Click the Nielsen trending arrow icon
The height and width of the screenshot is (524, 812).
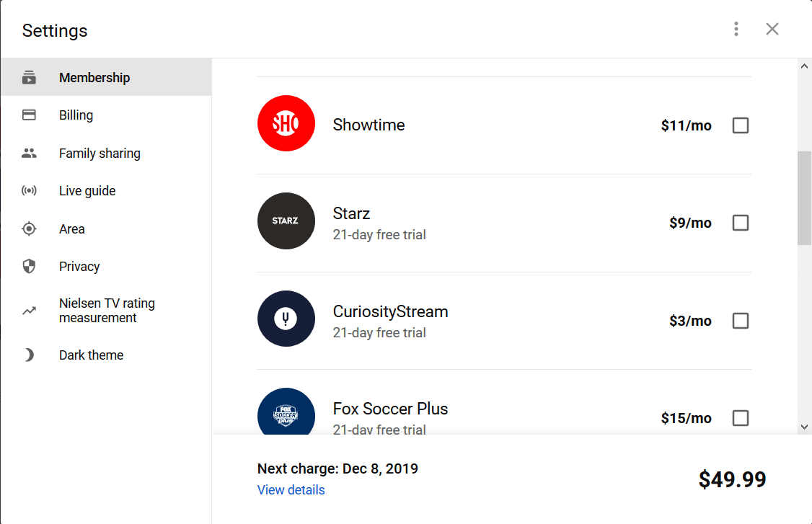29,311
